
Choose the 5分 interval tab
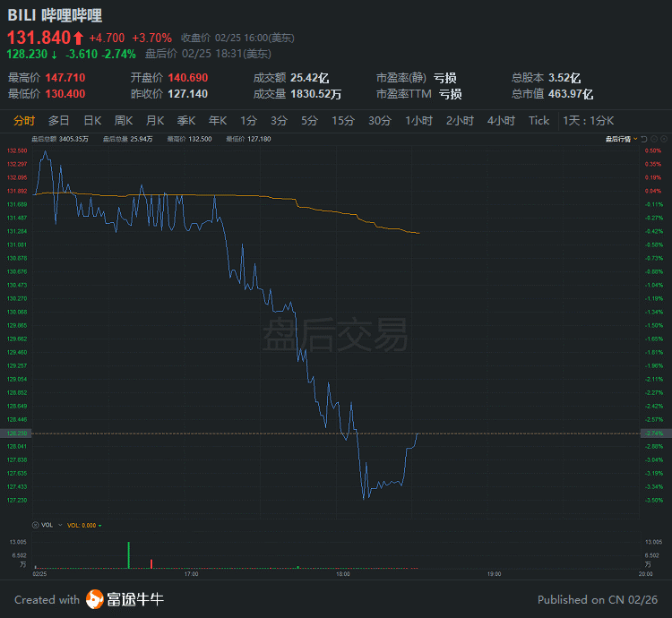pos(309,121)
